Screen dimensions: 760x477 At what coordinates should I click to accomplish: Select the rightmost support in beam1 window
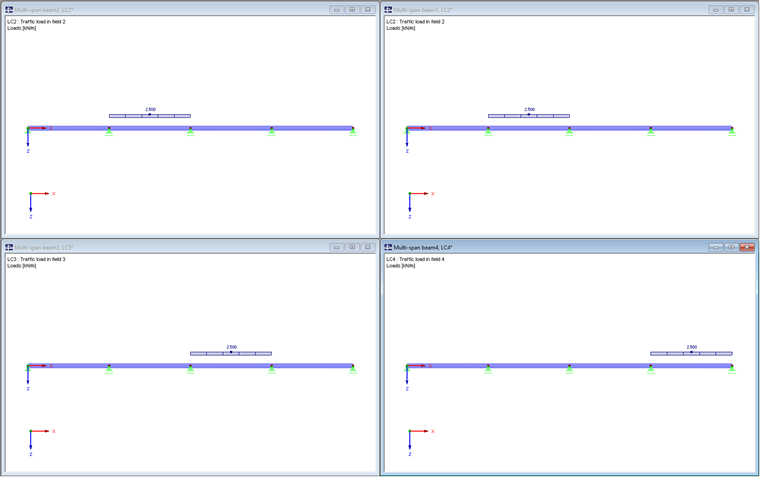pyautogui.click(x=732, y=132)
